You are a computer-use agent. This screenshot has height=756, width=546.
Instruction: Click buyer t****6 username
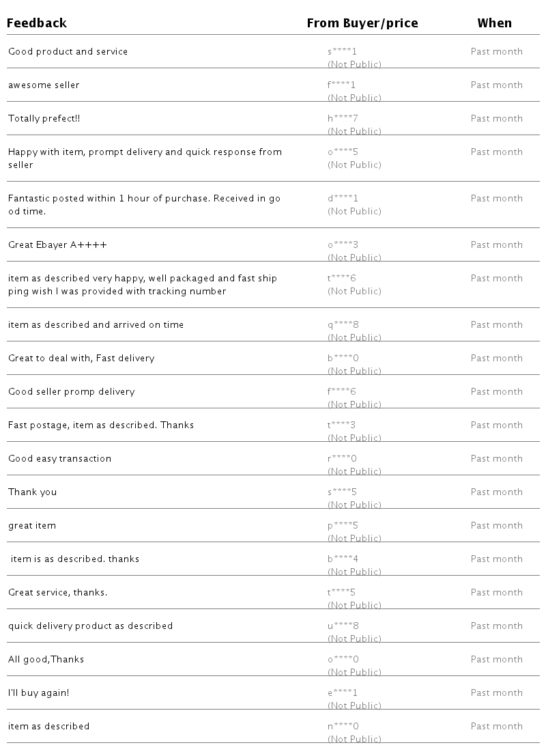click(x=342, y=279)
